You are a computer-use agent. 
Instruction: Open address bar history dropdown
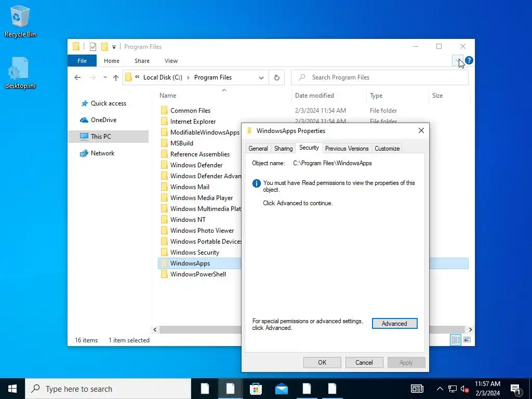pyautogui.click(x=261, y=78)
